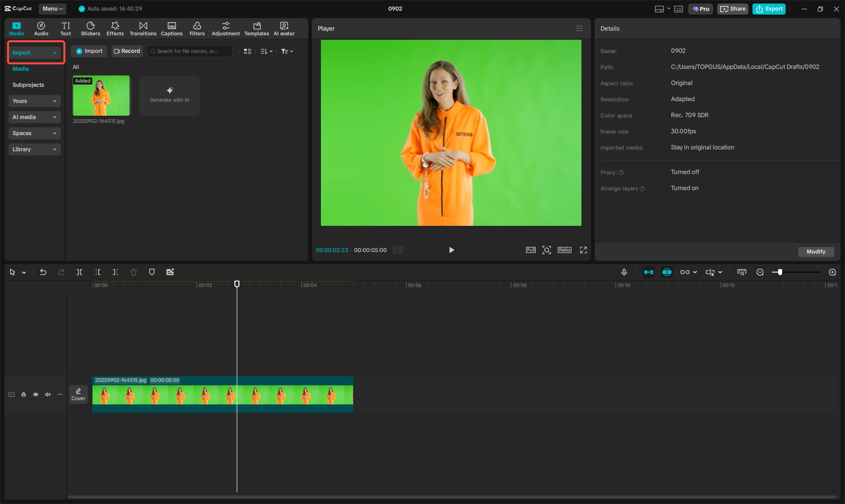Open the AI avatar panel
This screenshot has width=845, height=504.
click(284, 28)
